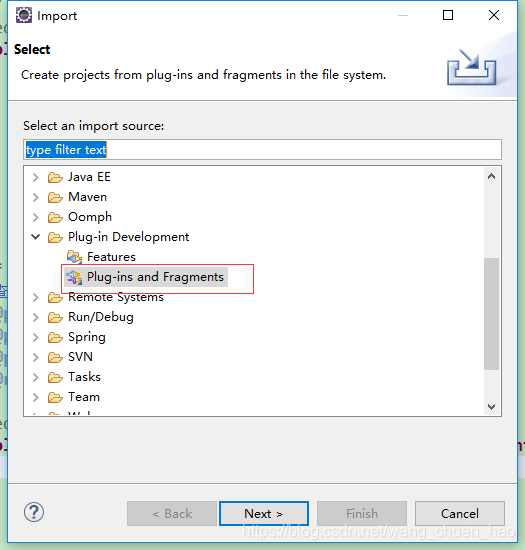Select the Remote Systems tree item
The image size is (525, 550).
(x=116, y=297)
